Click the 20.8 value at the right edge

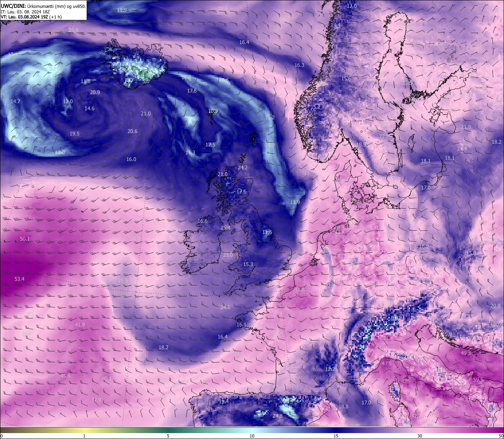tap(495, 306)
